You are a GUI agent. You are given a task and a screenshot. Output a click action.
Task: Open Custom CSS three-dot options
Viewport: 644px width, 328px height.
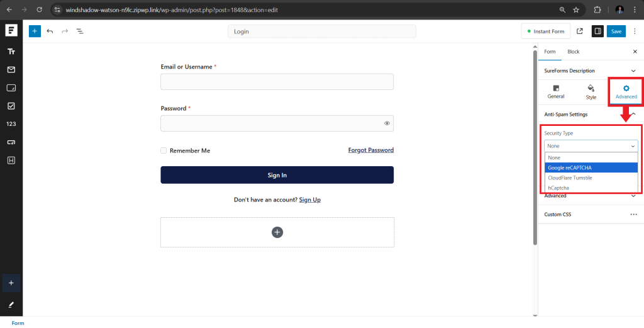pyautogui.click(x=634, y=215)
